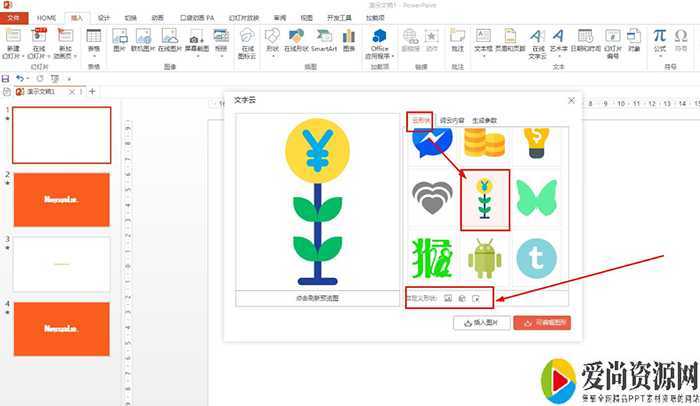Click the first custom shape image icon
The width and height of the screenshot is (700, 406).
tap(448, 298)
